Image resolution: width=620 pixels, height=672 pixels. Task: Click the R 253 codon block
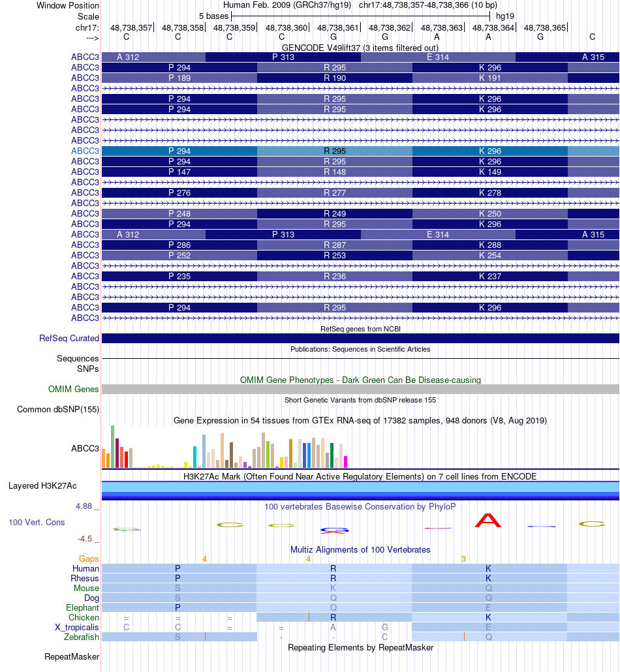point(334,256)
